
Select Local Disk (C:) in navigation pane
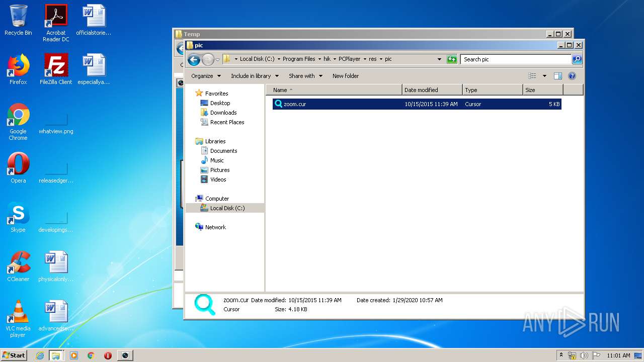tap(224, 208)
